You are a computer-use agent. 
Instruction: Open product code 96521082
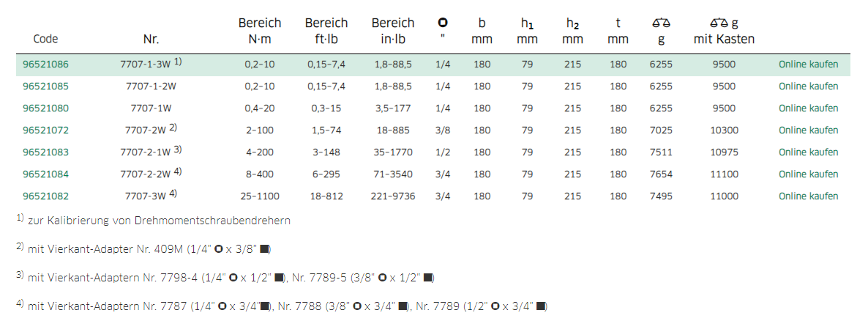45,196
